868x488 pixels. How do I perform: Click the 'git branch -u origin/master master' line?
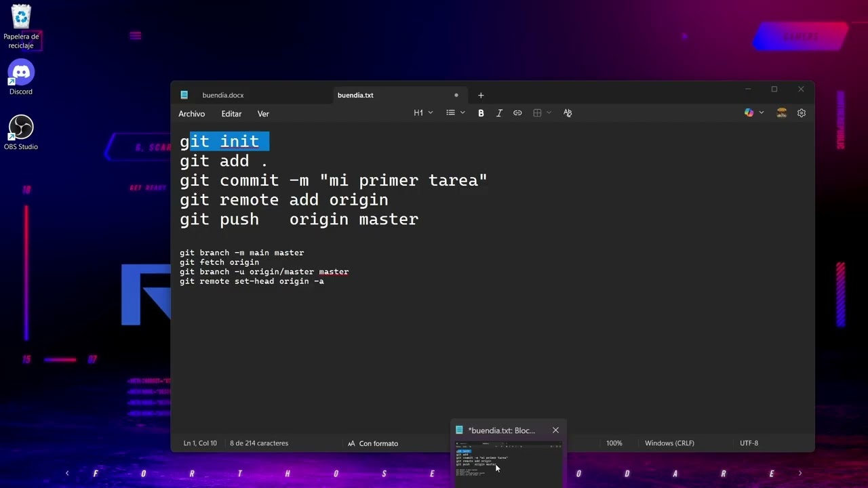[x=264, y=272]
